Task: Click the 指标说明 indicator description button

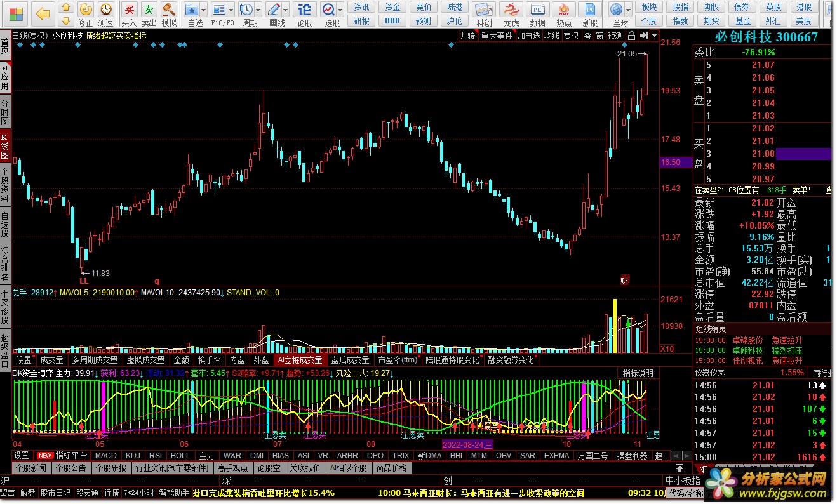Action: click(x=638, y=373)
